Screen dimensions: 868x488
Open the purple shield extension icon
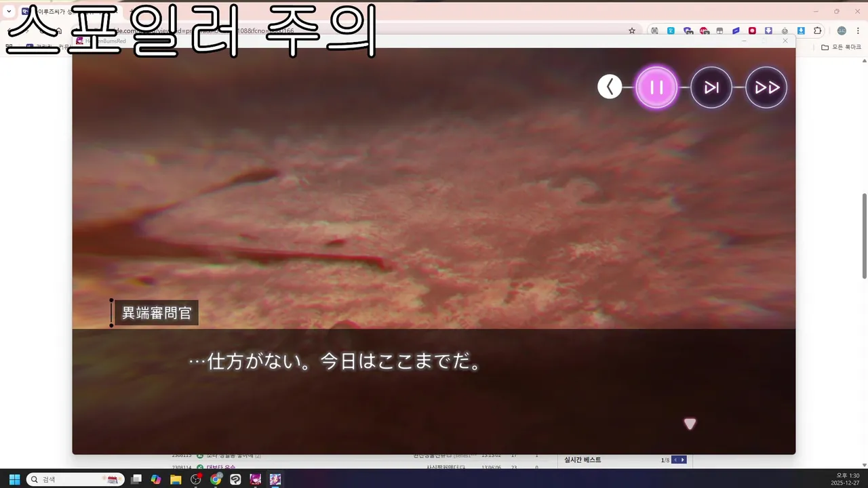click(688, 30)
